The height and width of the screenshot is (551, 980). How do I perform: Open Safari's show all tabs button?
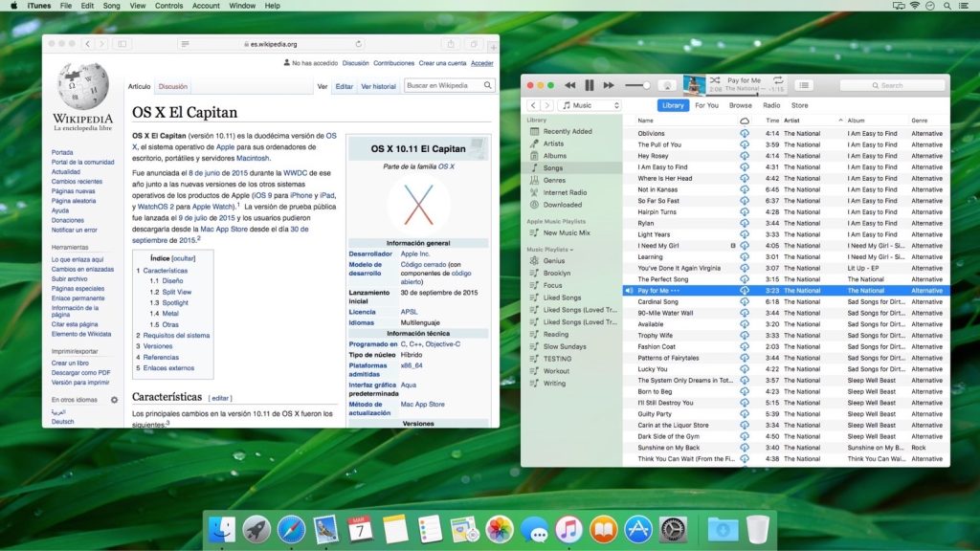pos(474,44)
